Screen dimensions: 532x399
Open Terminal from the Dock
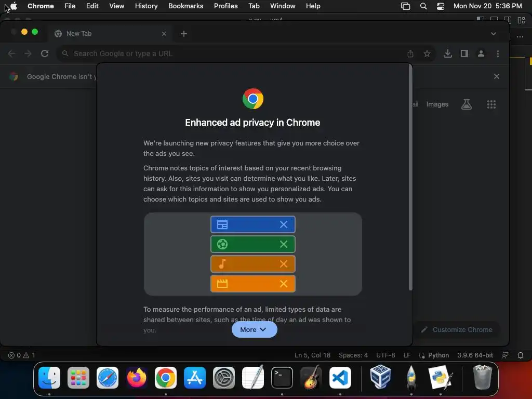(x=282, y=378)
